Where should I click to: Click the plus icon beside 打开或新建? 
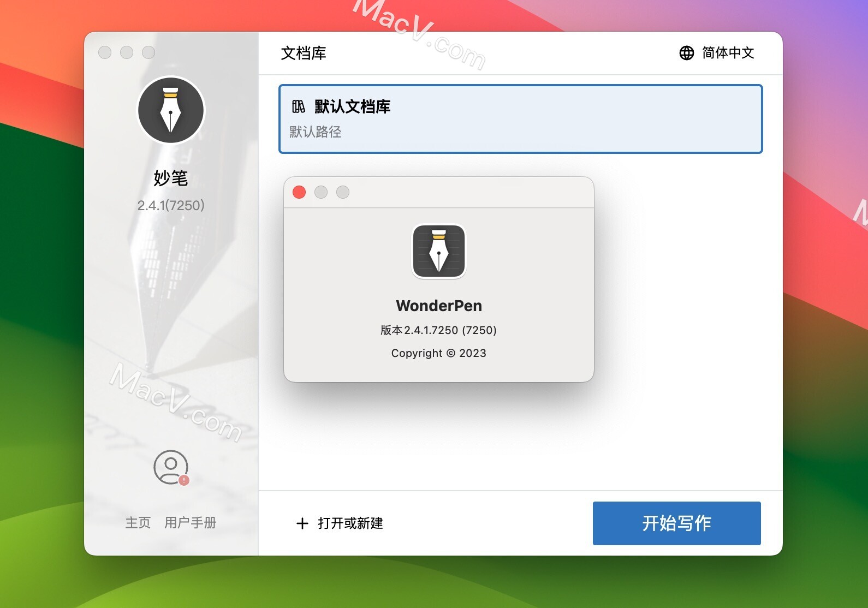pos(302,523)
